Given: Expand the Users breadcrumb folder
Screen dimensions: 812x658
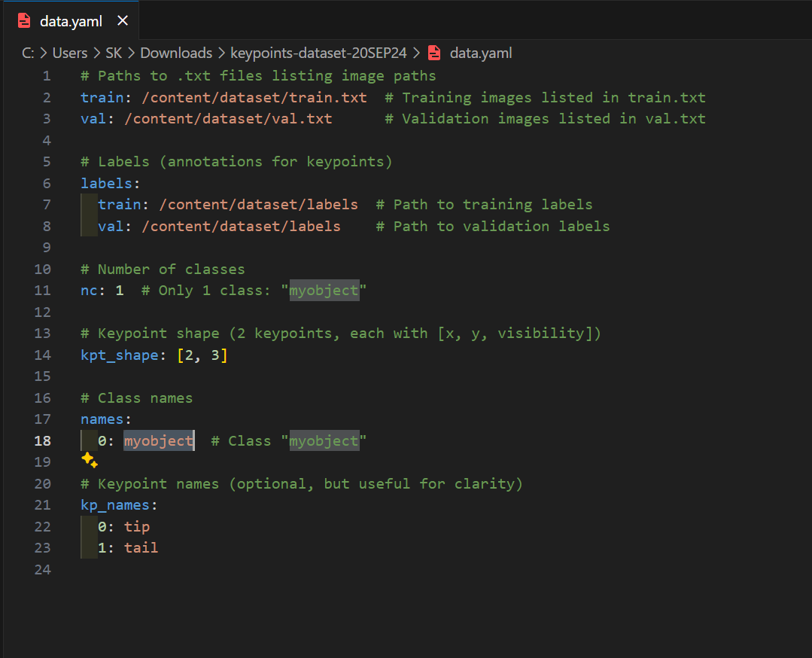Looking at the screenshot, I should [70, 53].
